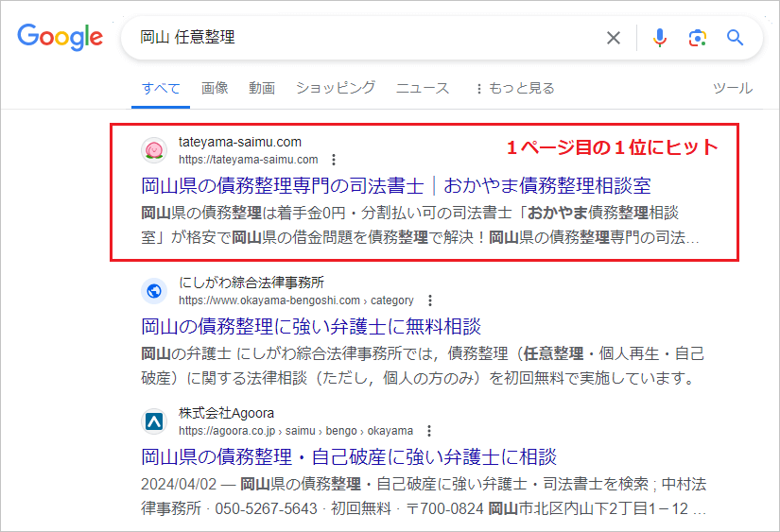
Task: Clear the search query with the X icon
Action: point(614,38)
